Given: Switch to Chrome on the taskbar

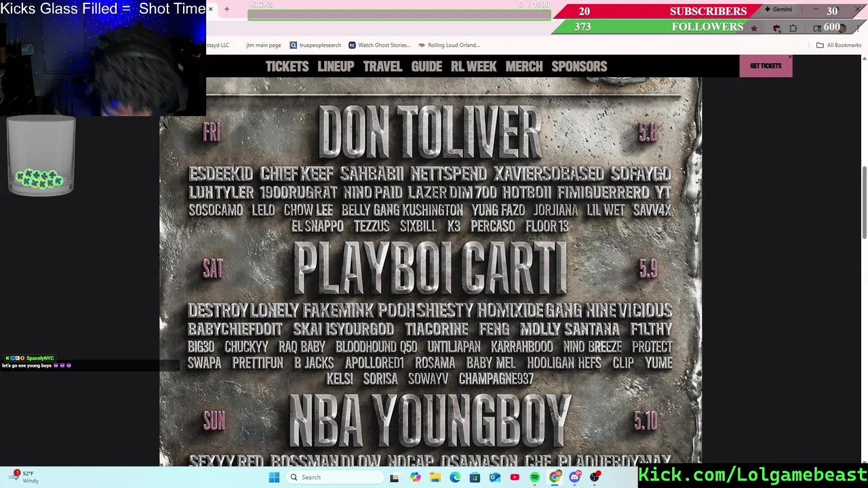Looking at the screenshot, I should tap(555, 477).
